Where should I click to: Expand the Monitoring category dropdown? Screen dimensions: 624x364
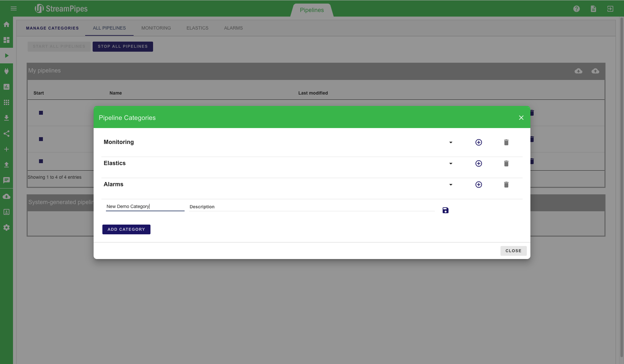click(x=450, y=142)
